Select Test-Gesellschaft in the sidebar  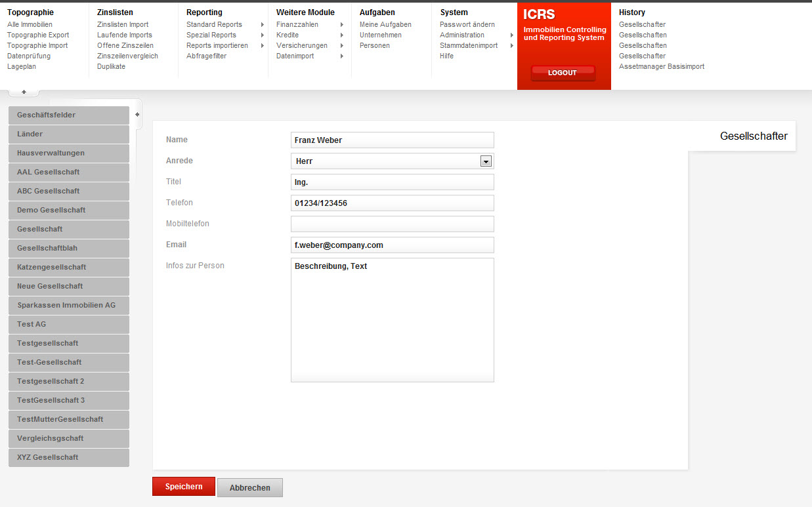69,362
